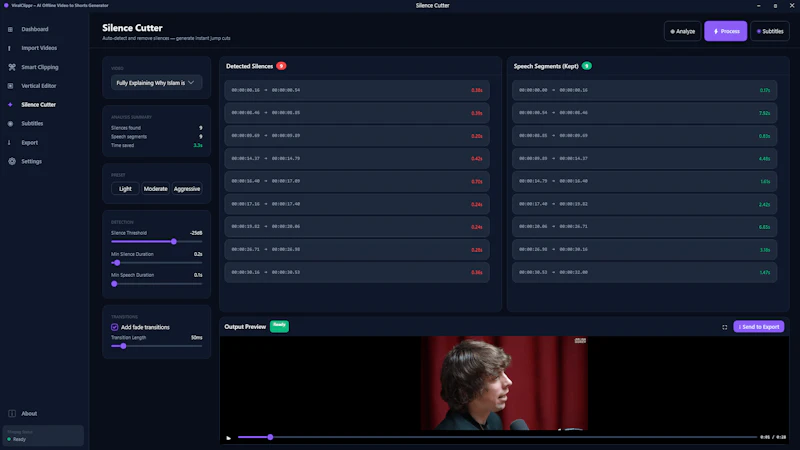Image resolution: width=800 pixels, height=450 pixels.
Task: Click the About icon in sidebar
Action: coord(12,413)
